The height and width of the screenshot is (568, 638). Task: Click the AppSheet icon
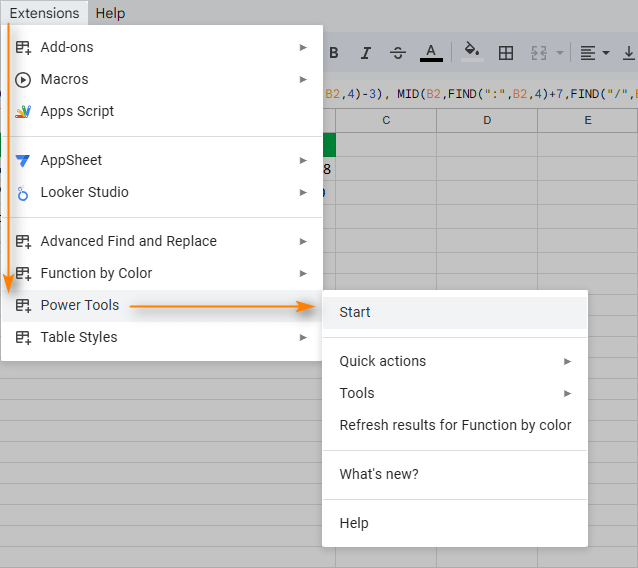click(x=23, y=160)
